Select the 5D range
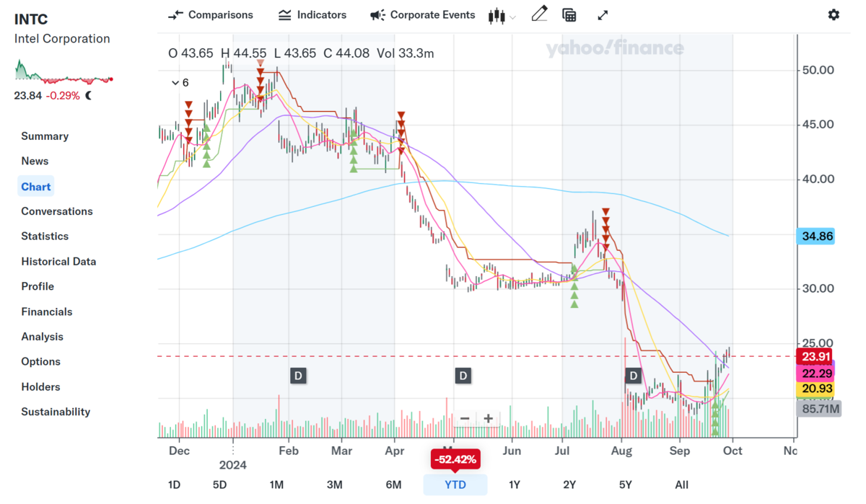Image resolution: width=866 pixels, height=504 pixels. pos(219,485)
